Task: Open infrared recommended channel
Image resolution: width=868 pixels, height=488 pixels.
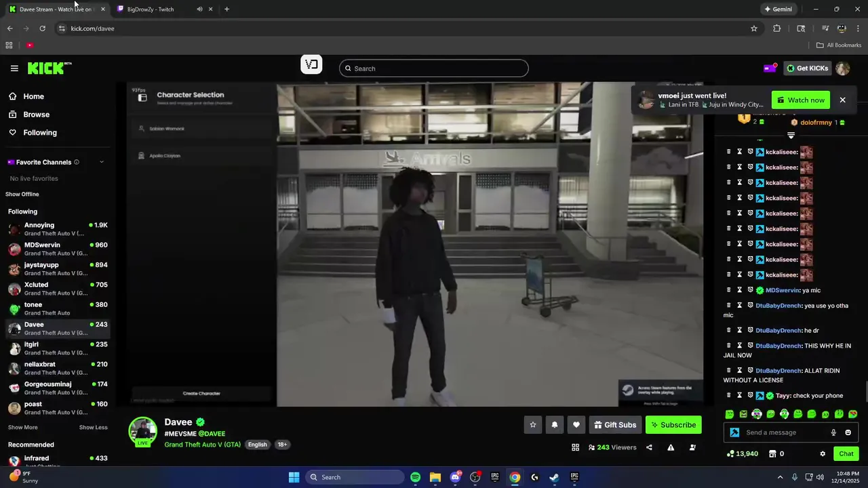Action: 58,461
